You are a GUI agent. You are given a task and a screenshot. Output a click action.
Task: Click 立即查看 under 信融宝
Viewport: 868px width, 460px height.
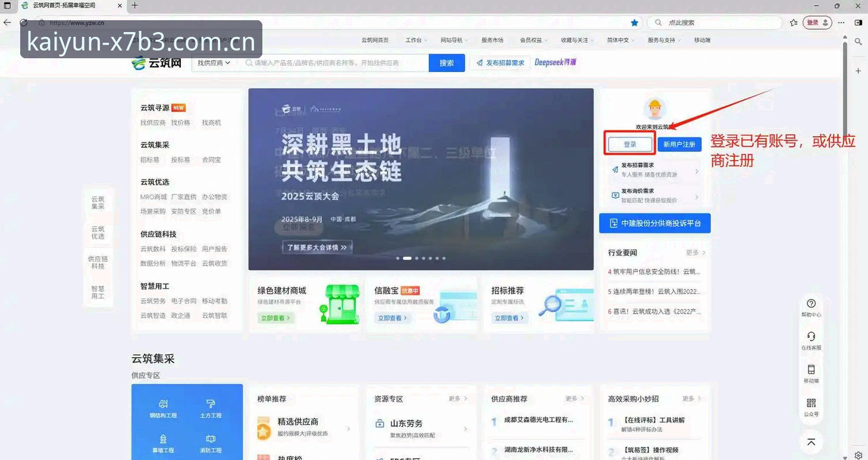[x=393, y=318]
